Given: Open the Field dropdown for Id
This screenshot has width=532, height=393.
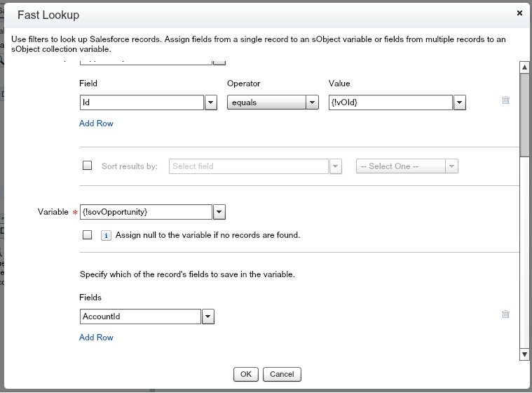Looking at the screenshot, I should click(210, 102).
